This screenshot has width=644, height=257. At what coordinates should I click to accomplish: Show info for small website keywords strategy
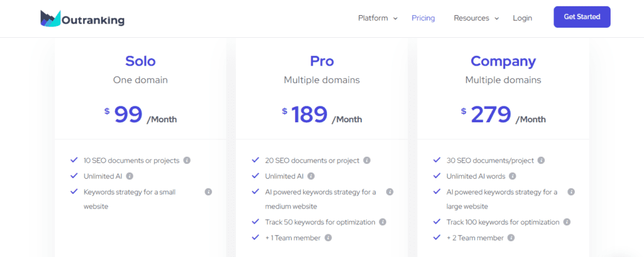click(208, 191)
